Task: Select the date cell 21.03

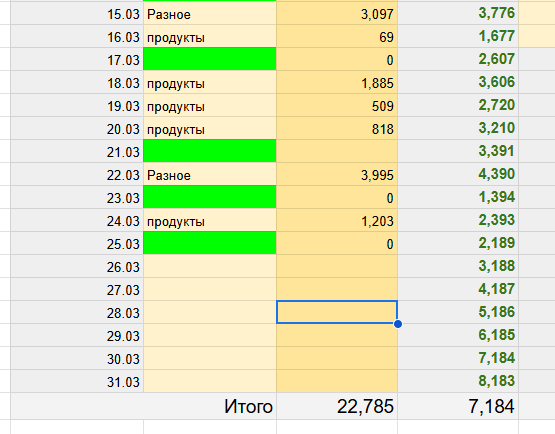Action: 77,152
